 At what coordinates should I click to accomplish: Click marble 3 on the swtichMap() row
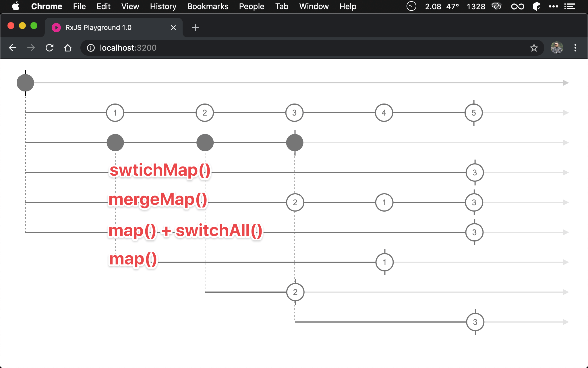click(475, 172)
